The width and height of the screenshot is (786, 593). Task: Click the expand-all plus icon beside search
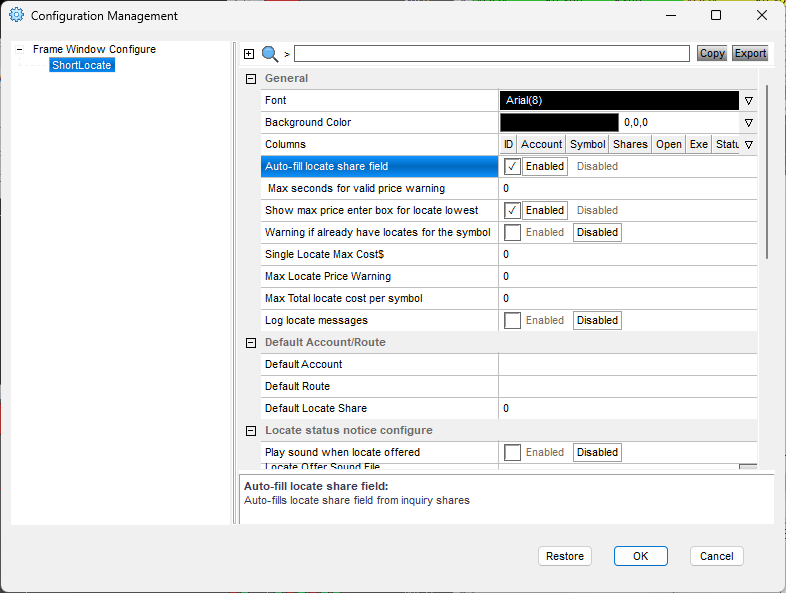point(249,54)
